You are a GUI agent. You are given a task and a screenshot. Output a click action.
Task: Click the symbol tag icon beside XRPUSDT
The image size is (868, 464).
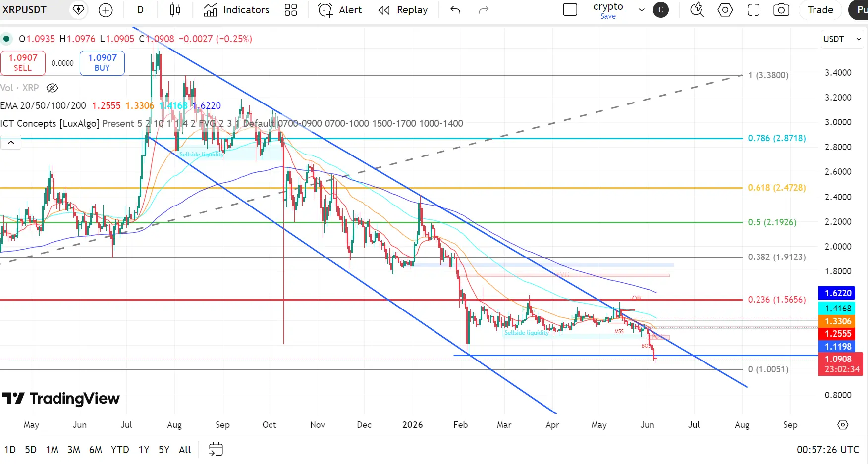[x=78, y=10]
